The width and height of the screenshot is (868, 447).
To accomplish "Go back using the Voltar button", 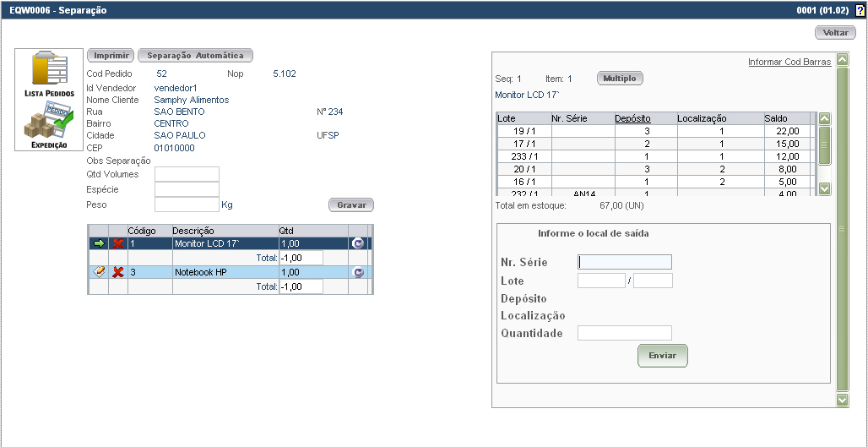I will [x=835, y=33].
